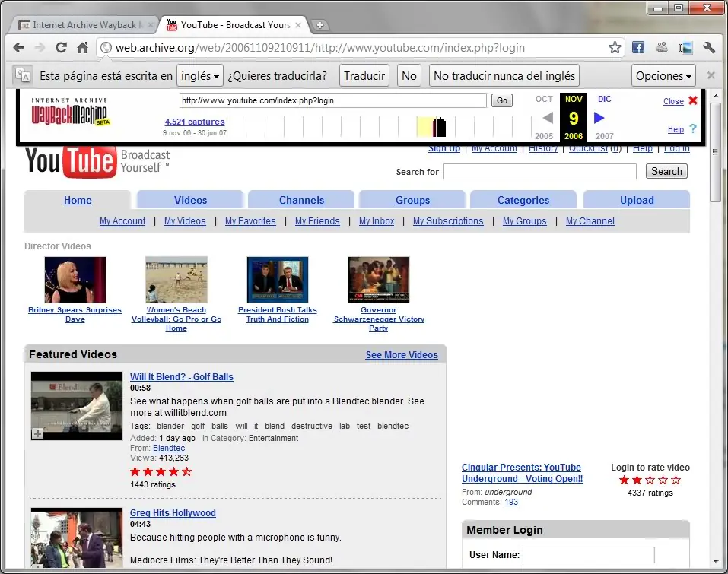Close the Wayback toolbar with the red X
728x574 pixels.
coord(693,100)
